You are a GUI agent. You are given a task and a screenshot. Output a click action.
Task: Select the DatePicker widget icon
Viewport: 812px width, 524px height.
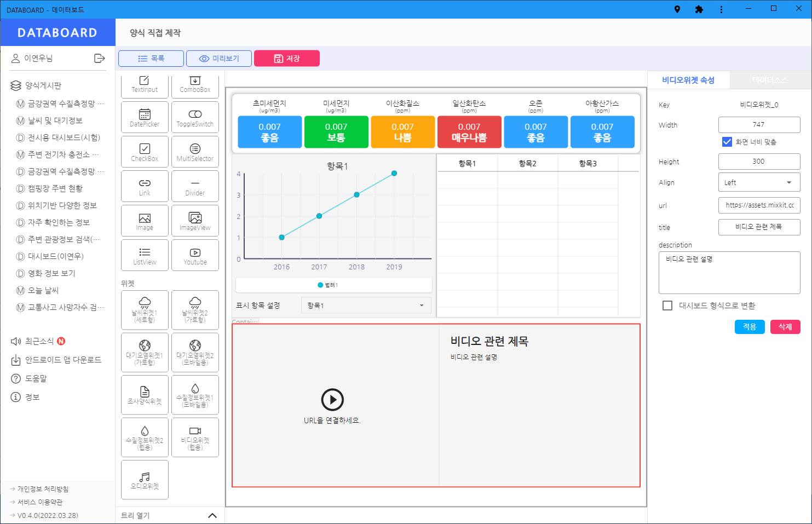point(145,117)
